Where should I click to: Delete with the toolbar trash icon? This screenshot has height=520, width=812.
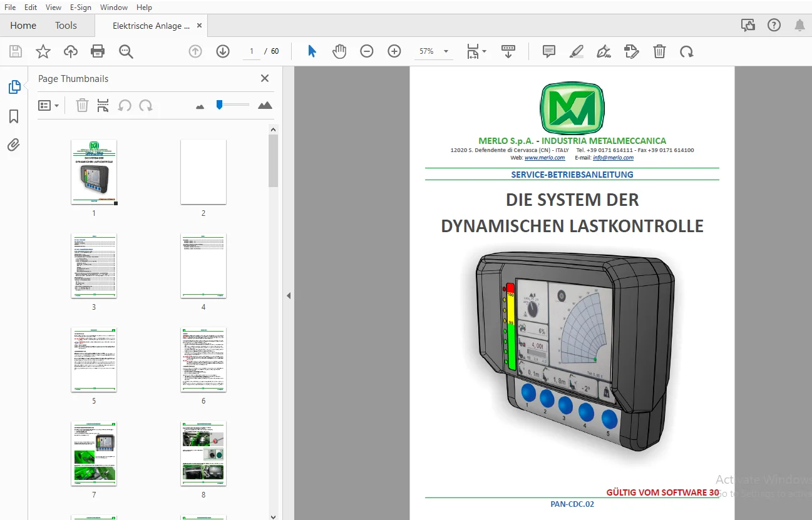coord(659,51)
